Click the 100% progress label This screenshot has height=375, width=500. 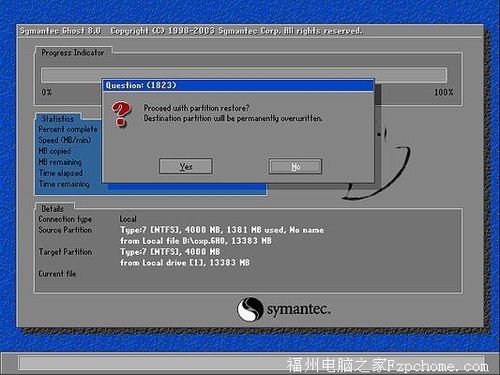(444, 92)
